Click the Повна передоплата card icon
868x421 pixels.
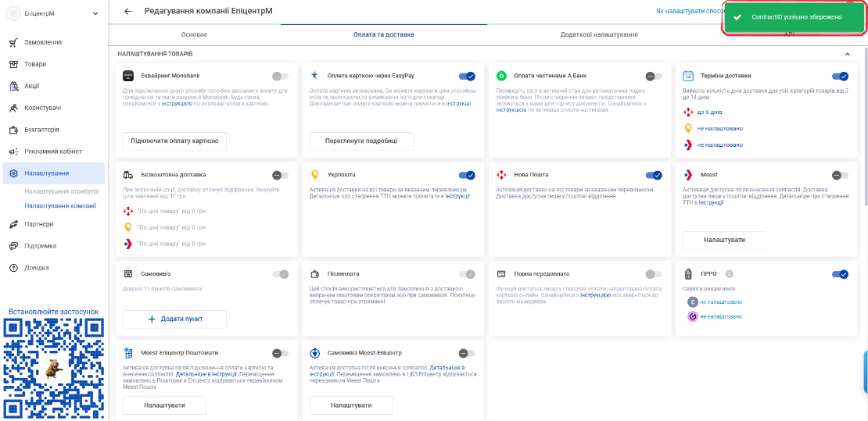tap(501, 274)
